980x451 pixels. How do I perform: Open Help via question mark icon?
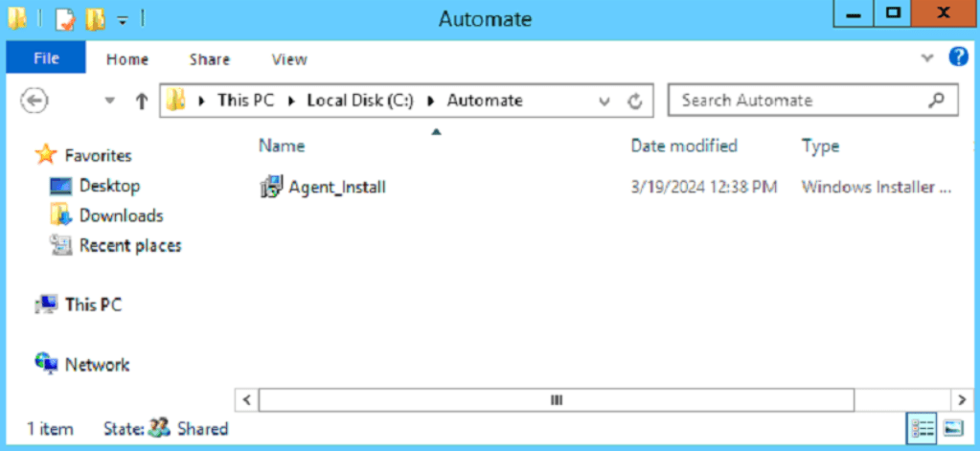click(x=958, y=58)
